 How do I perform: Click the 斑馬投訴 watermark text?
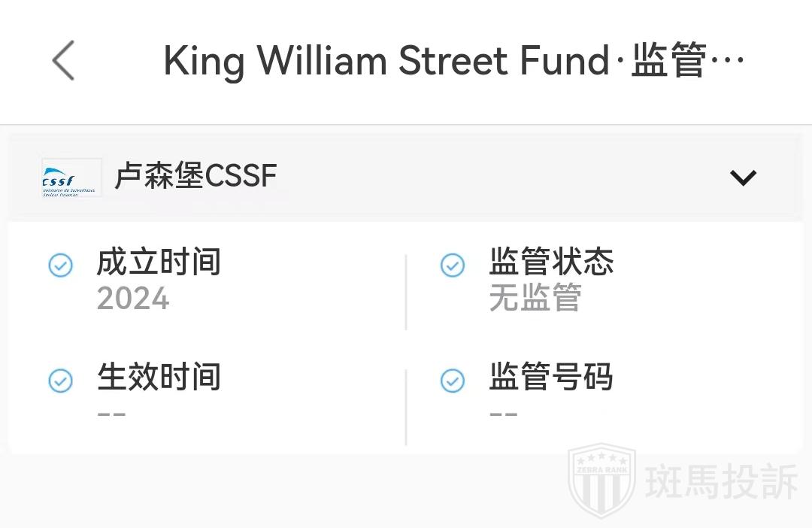pyautogui.click(x=722, y=482)
